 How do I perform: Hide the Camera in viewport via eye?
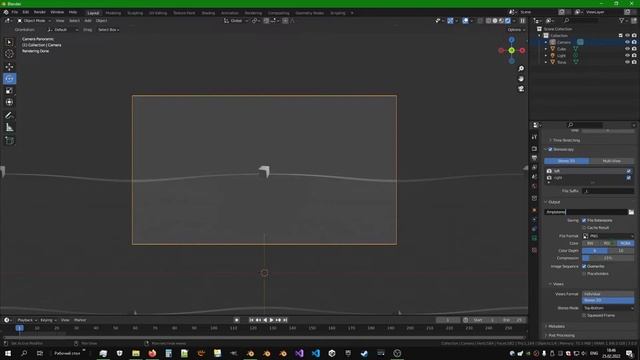coord(627,42)
